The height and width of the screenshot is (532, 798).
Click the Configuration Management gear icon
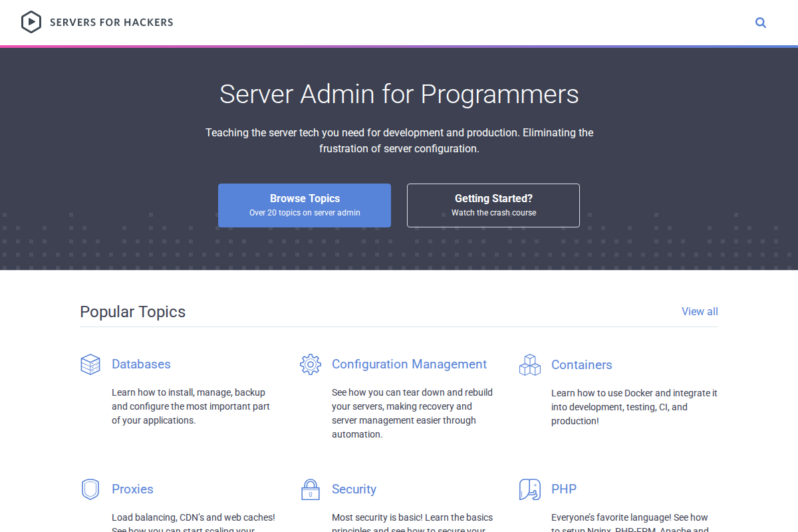click(311, 364)
